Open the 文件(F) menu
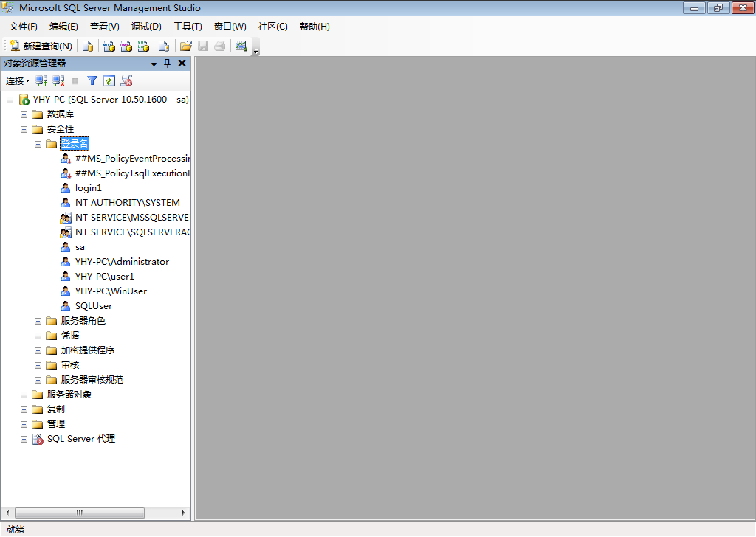 coord(23,27)
